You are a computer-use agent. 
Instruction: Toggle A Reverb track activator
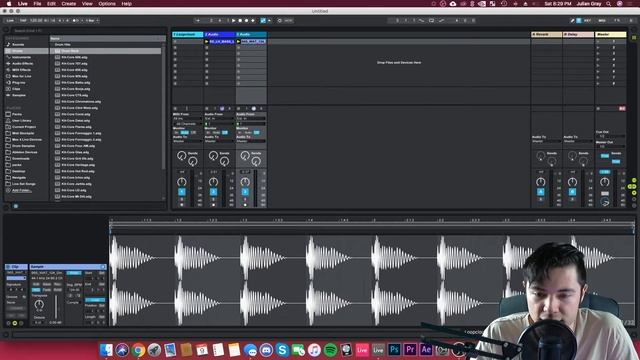pyautogui.click(x=540, y=192)
